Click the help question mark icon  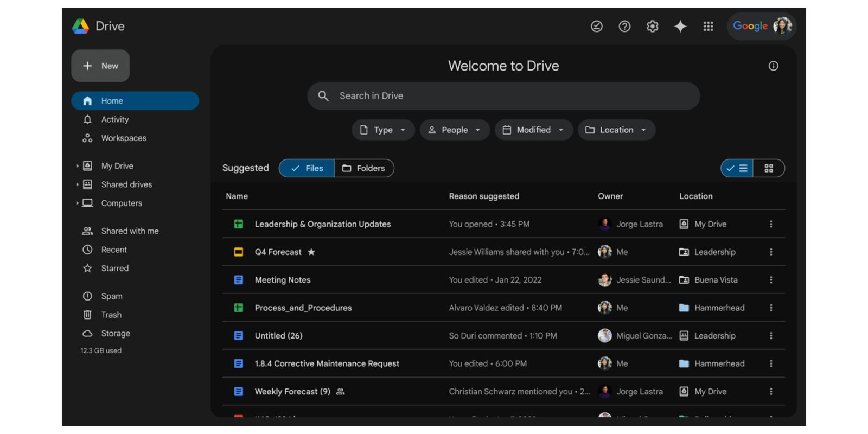point(624,26)
